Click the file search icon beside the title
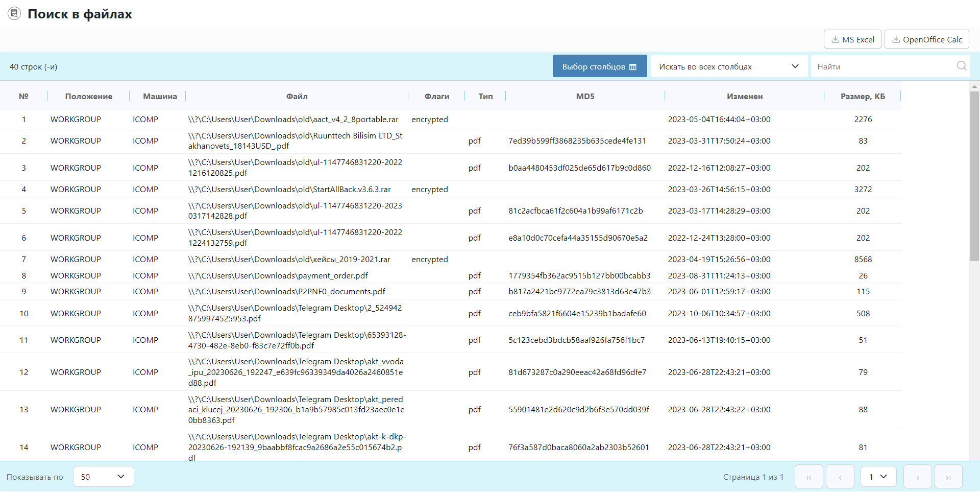 click(x=14, y=14)
